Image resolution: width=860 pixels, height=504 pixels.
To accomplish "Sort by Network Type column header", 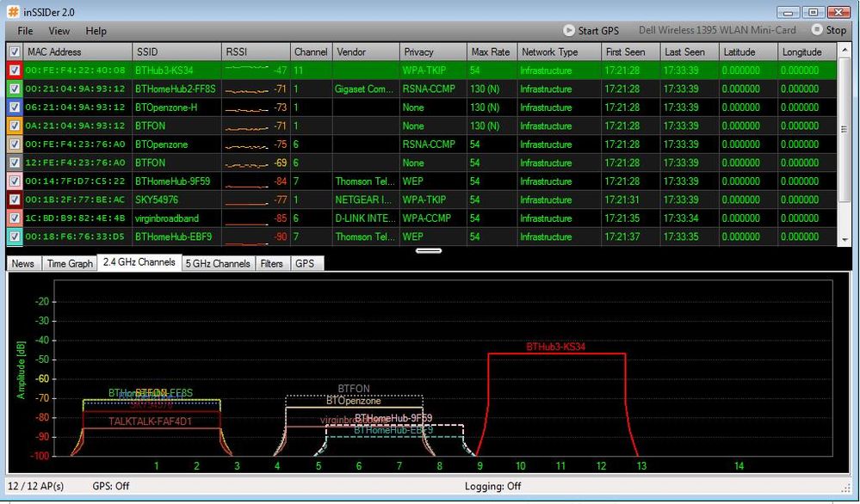I will (x=560, y=52).
